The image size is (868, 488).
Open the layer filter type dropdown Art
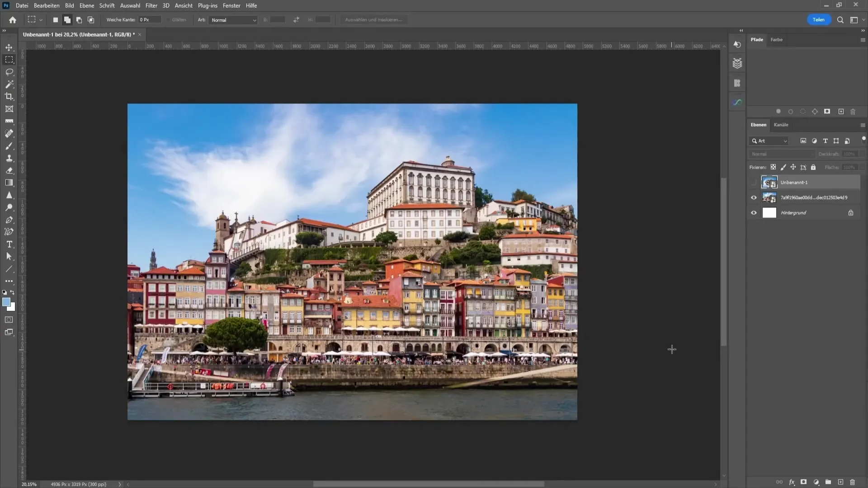[769, 141]
